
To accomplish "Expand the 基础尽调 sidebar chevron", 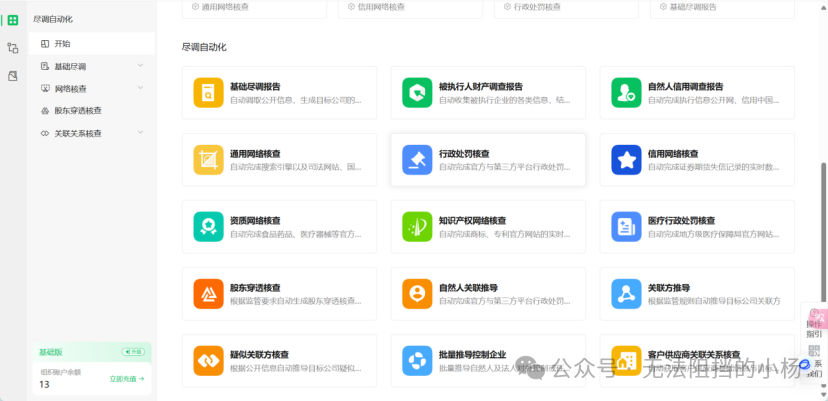I will pos(140,66).
